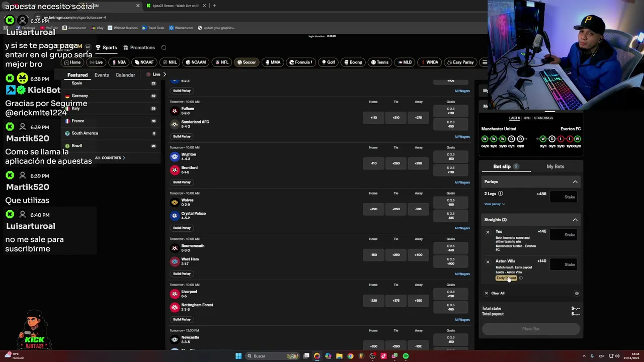Screen dimensions: 644x362
Task: Open the Promotions tab
Action: [x=139, y=48]
